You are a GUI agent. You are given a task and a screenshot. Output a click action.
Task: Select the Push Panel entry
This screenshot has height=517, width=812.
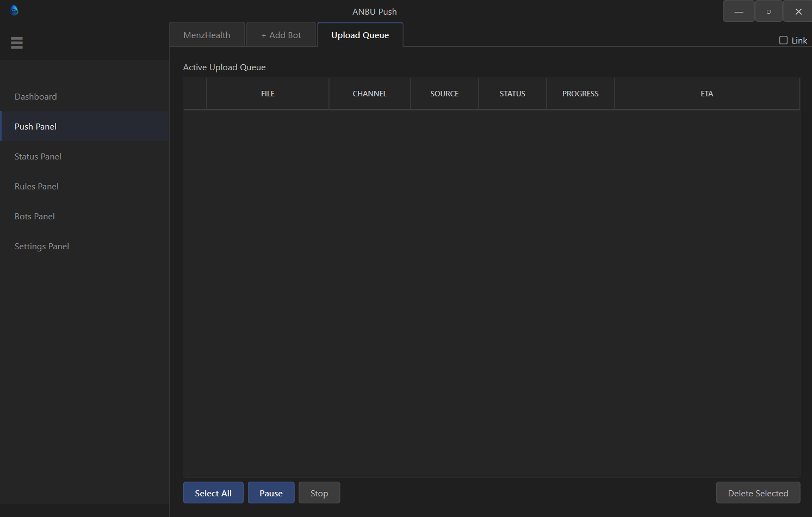pyautogui.click(x=35, y=126)
